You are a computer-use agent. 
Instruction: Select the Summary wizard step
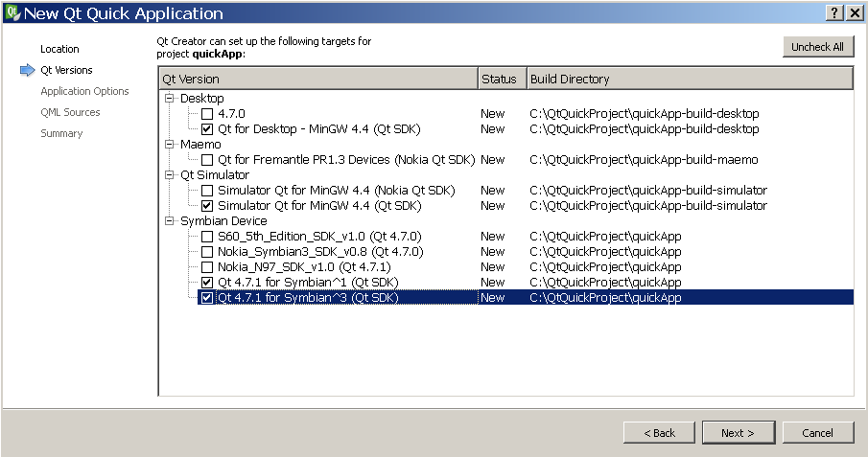(61, 133)
